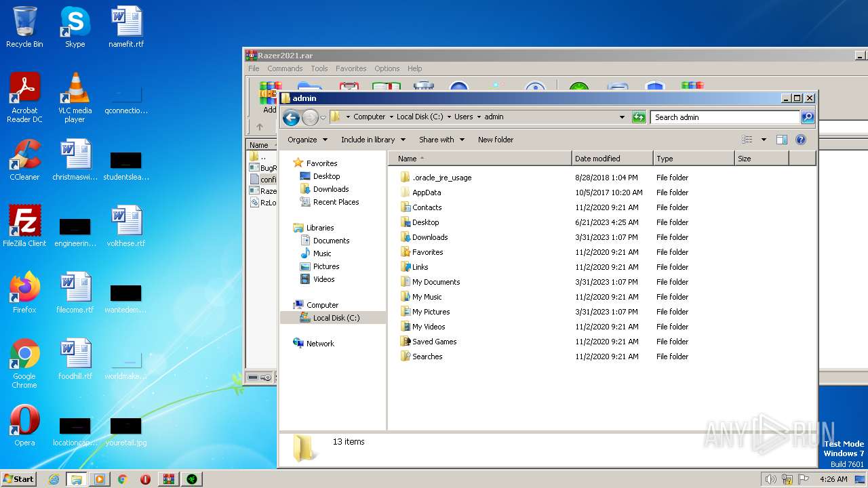Click the network status tray icon
This screenshot has width=868, height=488.
[787, 479]
